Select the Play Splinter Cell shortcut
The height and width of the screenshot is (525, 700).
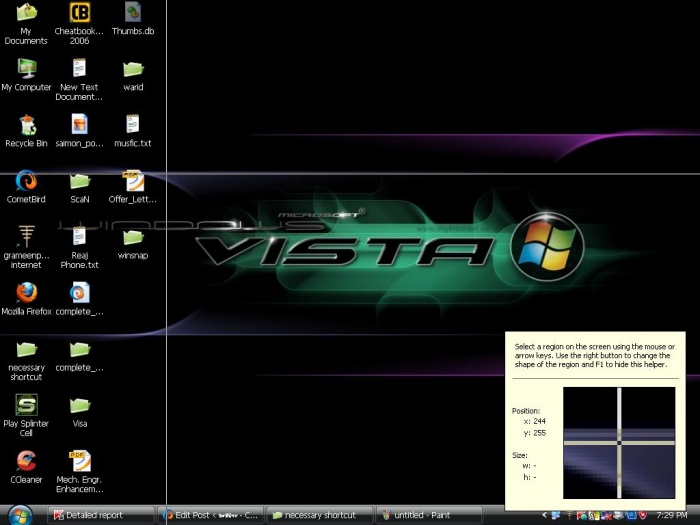pos(26,405)
